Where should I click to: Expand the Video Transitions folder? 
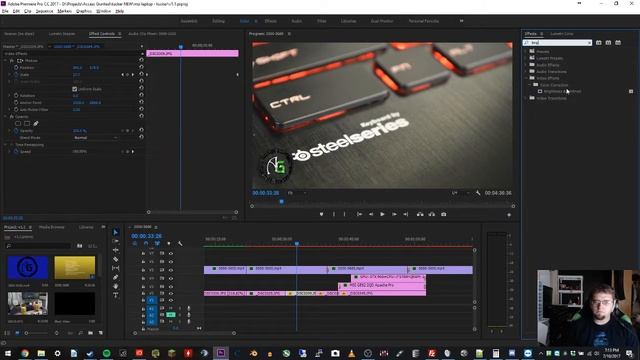526,98
